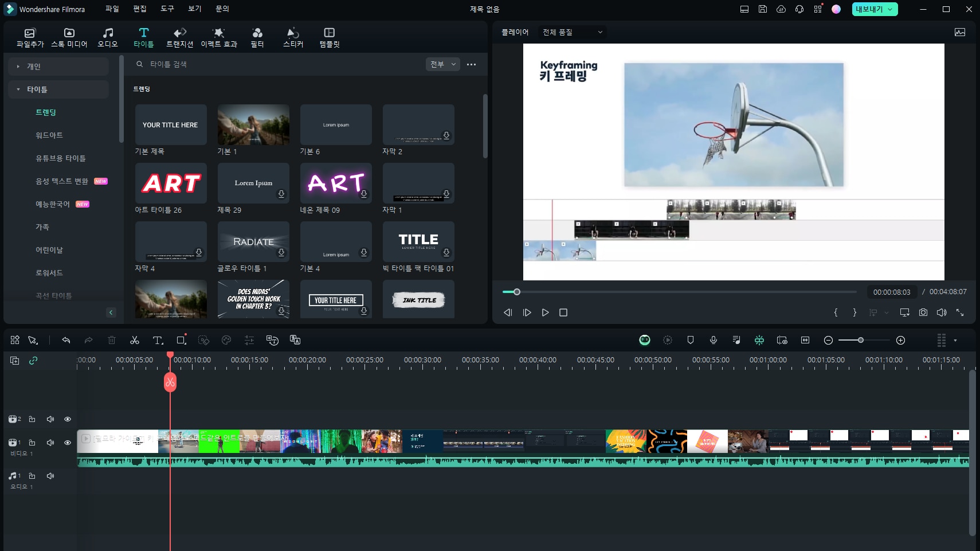The width and height of the screenshot is (980, 551).
Task: Open the Audio (오디오) media tab
Action: (x=108, y=37)
